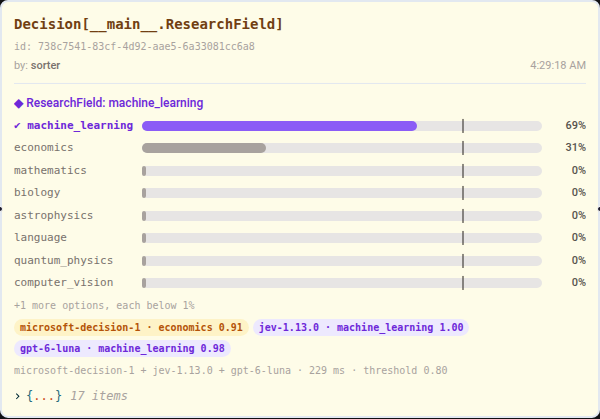Click the purple diamond icon beside ResearchField

19,103
